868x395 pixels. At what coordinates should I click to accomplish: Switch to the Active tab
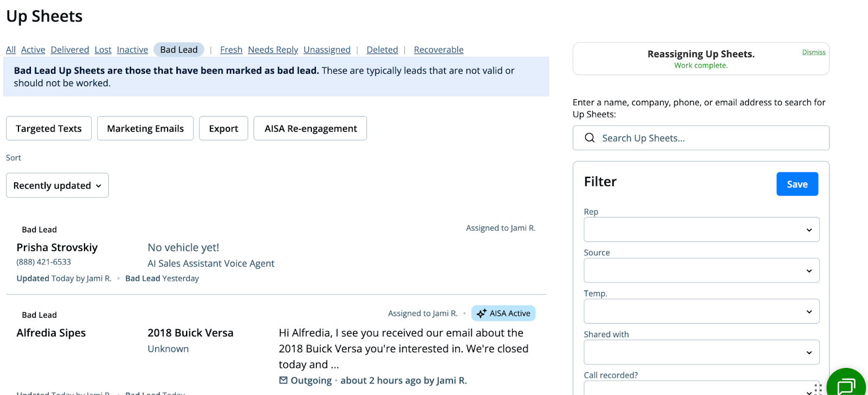[x=33, y=50]
